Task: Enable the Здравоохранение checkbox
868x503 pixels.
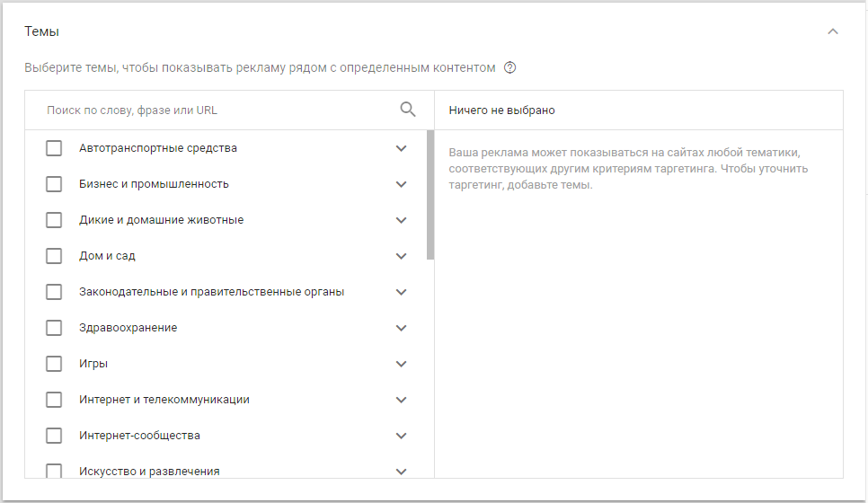Action: point(54,328)
